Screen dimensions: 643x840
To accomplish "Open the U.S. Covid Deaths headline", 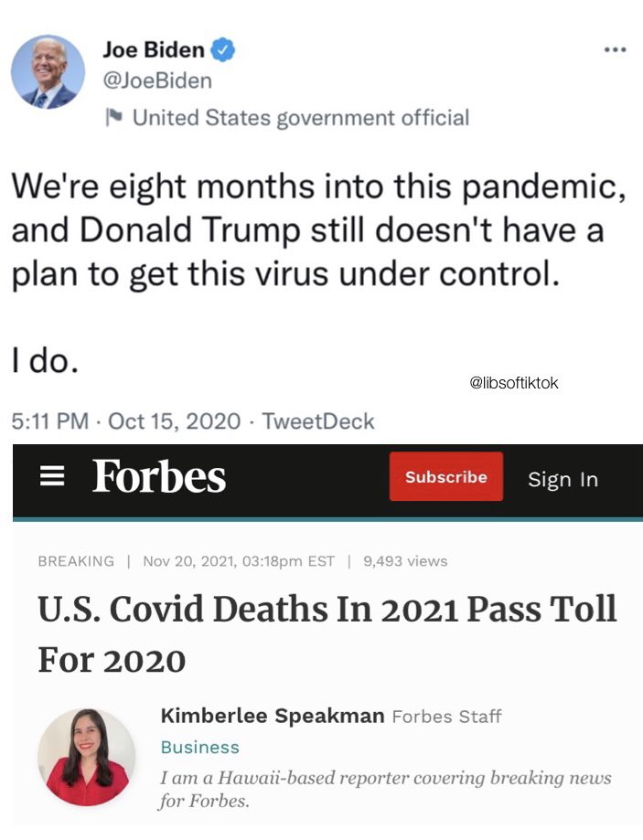I will click(327, 634).
